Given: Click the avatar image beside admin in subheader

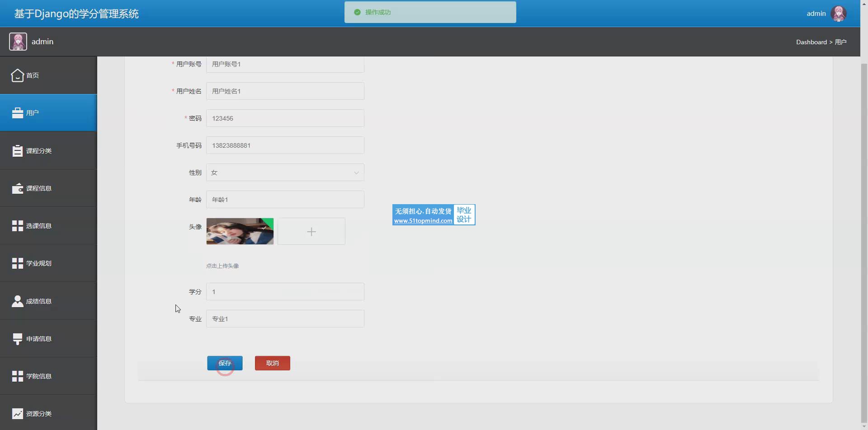Looking at the screenshot, I should 18,42.
